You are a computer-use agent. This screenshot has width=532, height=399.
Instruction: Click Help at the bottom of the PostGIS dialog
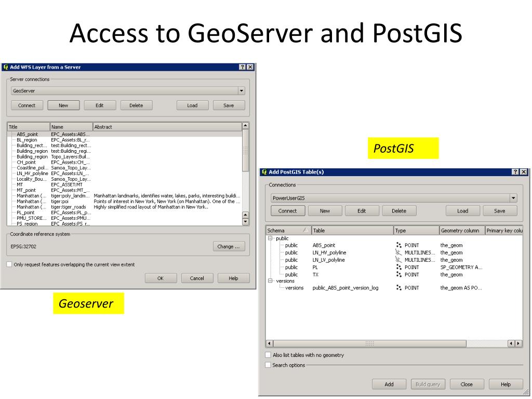pyautogui.click(x=506, y=384)
